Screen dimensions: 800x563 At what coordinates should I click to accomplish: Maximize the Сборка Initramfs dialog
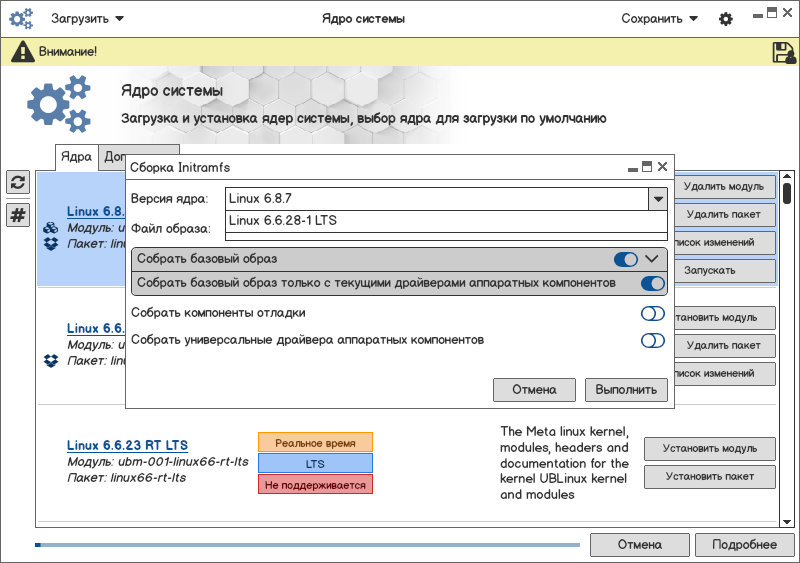pos(647,167)
